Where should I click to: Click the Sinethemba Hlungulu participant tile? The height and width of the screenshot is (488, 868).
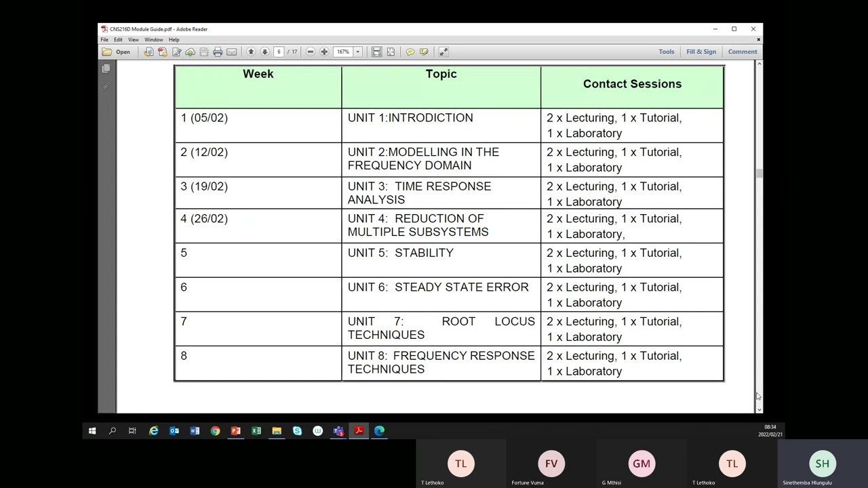point(823,464)
